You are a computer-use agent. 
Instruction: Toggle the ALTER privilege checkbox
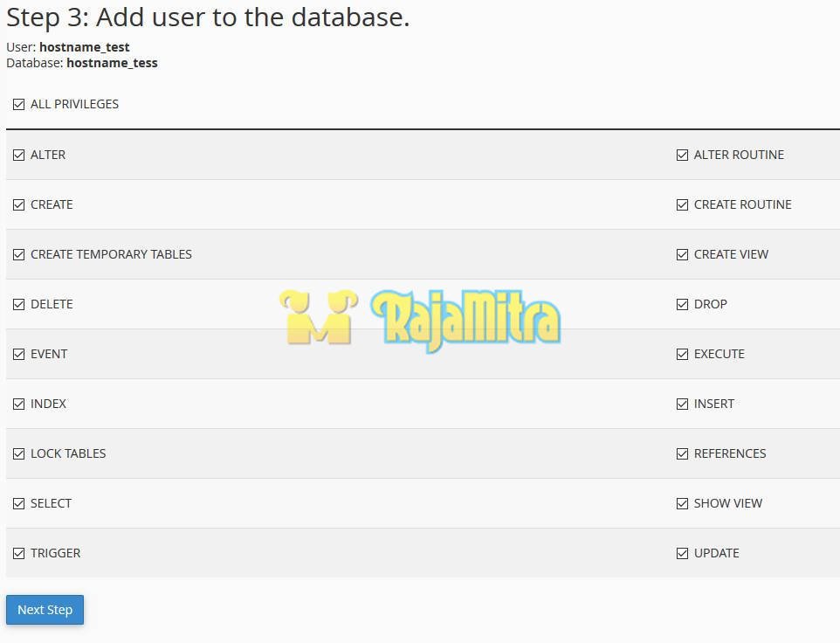(18, 156)
